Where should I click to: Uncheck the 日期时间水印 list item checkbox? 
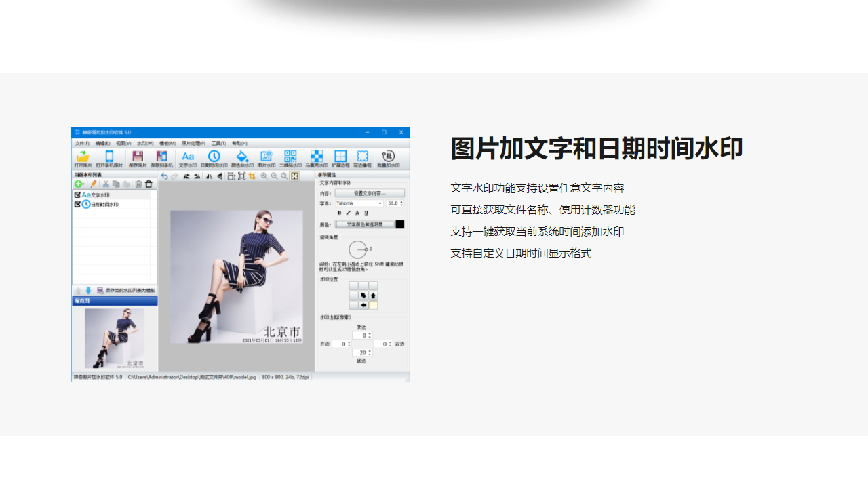coord(78,204)
